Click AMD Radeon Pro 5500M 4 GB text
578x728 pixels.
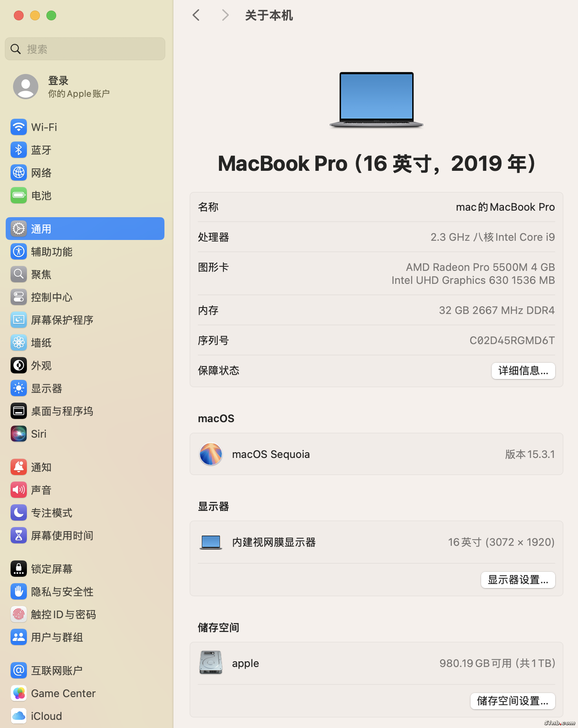click(x=480, y=267)
